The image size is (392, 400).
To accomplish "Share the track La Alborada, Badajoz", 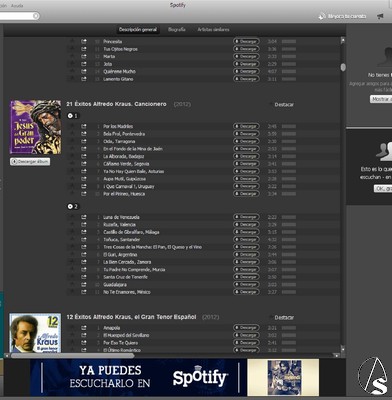I will [x=84, y=156].
